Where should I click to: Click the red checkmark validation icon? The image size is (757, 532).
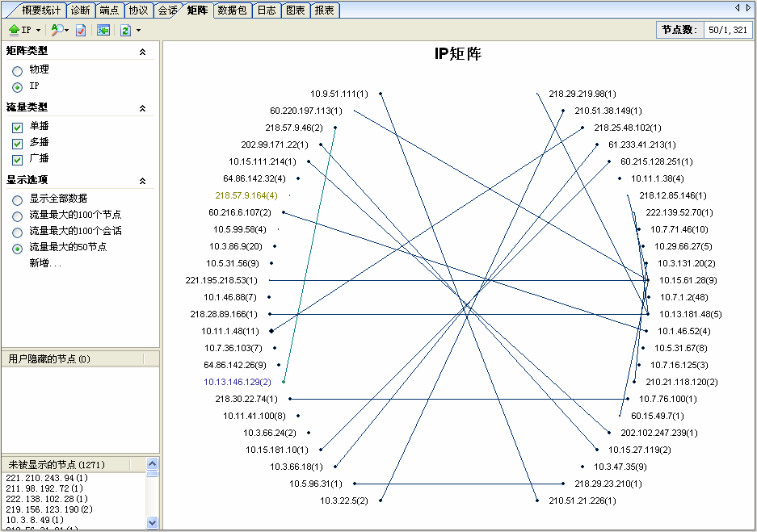click(80, 30)
